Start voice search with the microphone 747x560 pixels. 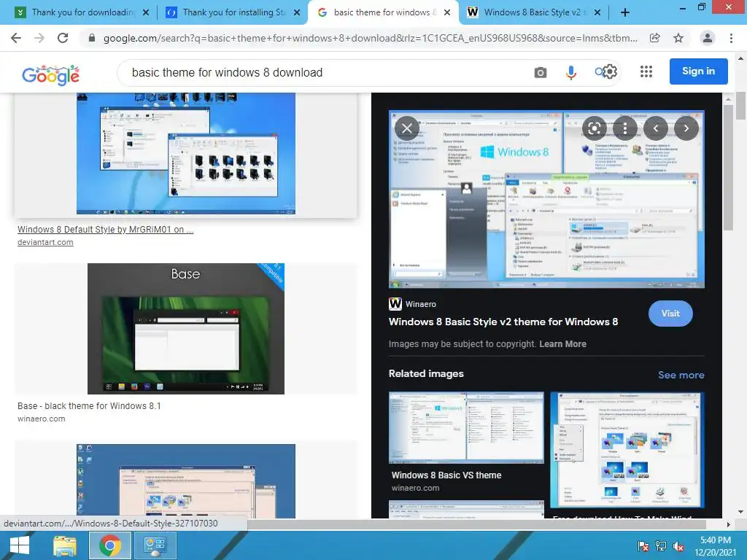point(570,72)
